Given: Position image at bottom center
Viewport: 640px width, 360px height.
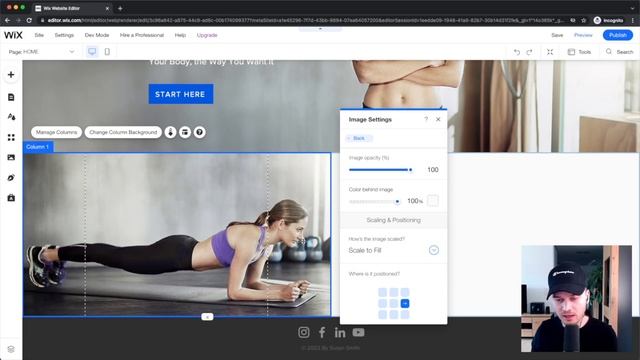Looking at the screenshot, I should 393,314.
